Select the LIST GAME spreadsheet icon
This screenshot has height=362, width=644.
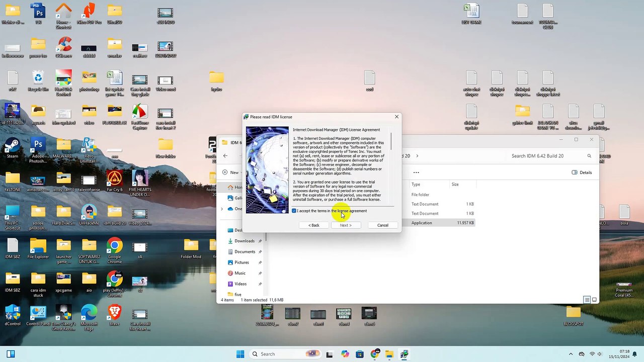pos(471,14)
